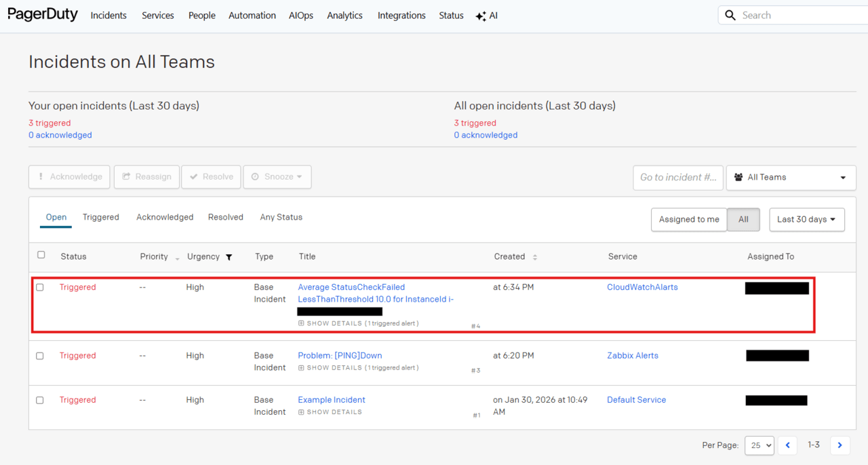Change the Per Page count selector
Viewport: 868px width, 465px height.
pos(759,445)
